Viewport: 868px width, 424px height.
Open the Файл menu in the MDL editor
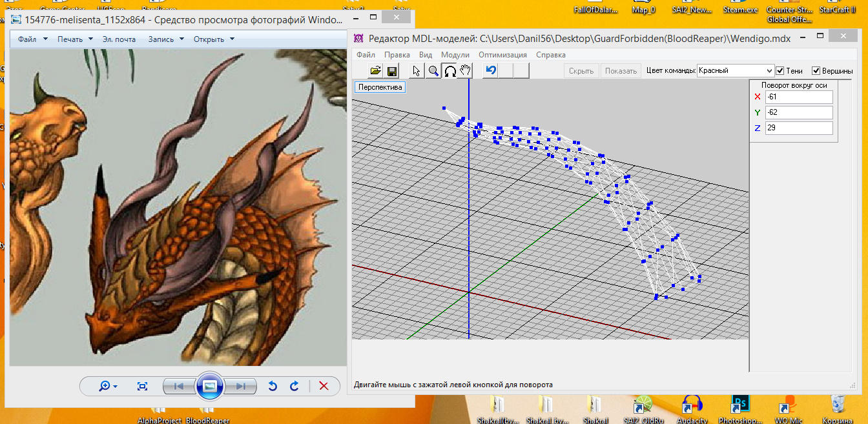(x=366, y=55)
